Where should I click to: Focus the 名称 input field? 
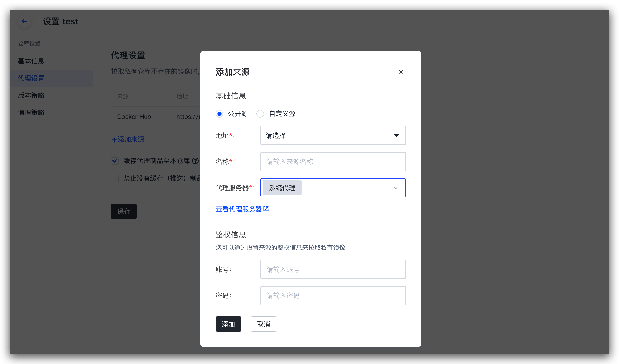tap(333, 162)
